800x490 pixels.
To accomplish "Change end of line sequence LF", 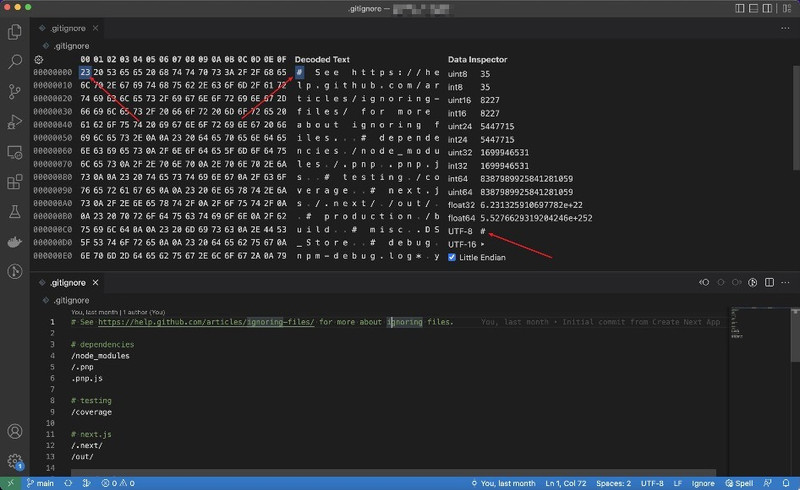I will click(678, 483).
